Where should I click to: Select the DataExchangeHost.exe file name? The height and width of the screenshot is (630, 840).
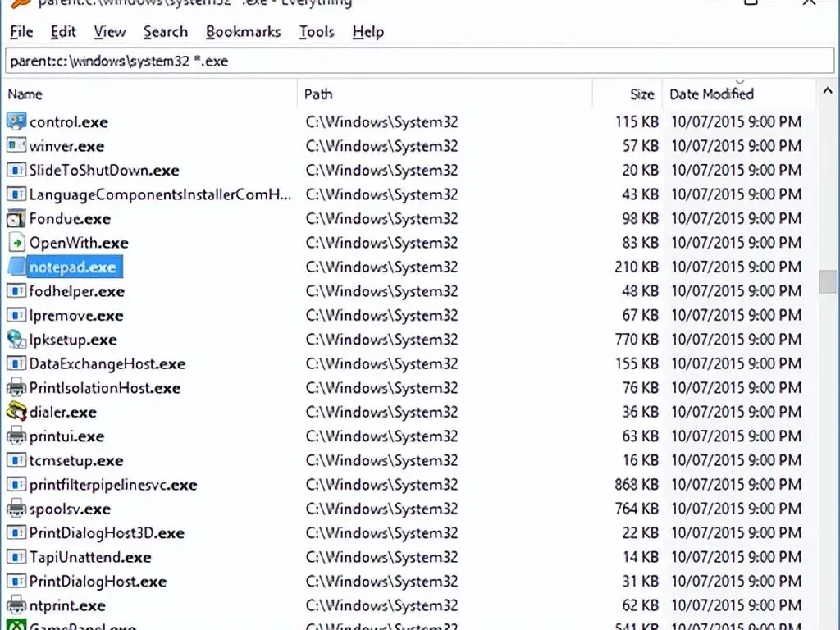coord(107,363)
